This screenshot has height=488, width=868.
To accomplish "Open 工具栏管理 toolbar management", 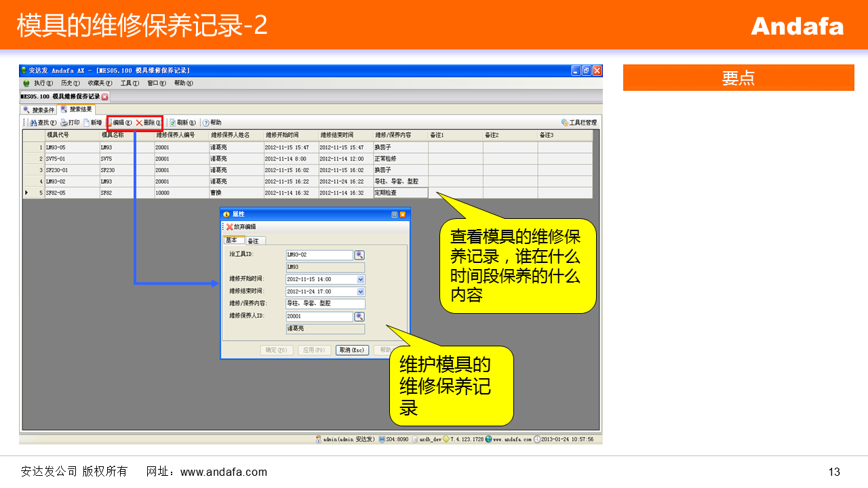I will pos(565,123).
